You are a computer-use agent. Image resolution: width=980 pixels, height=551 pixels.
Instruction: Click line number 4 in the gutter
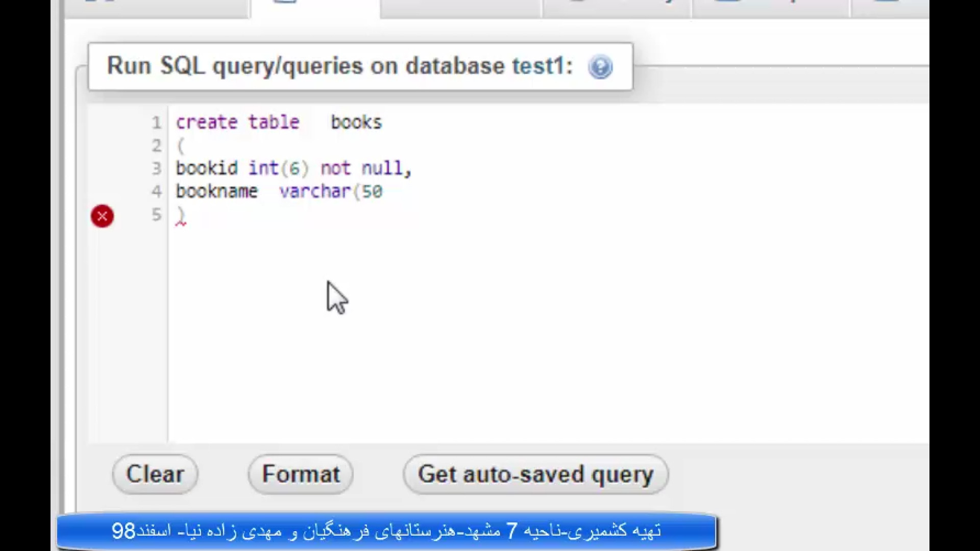(x=156, y=192)
